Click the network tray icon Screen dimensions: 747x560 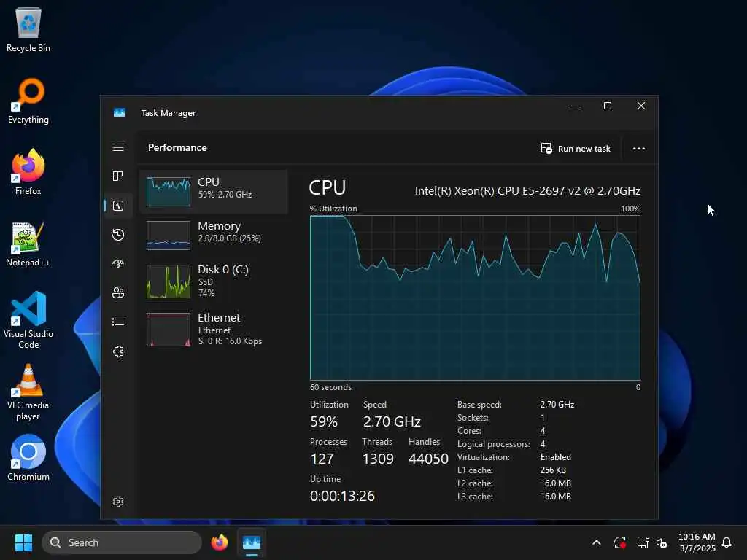click(643, 542)
